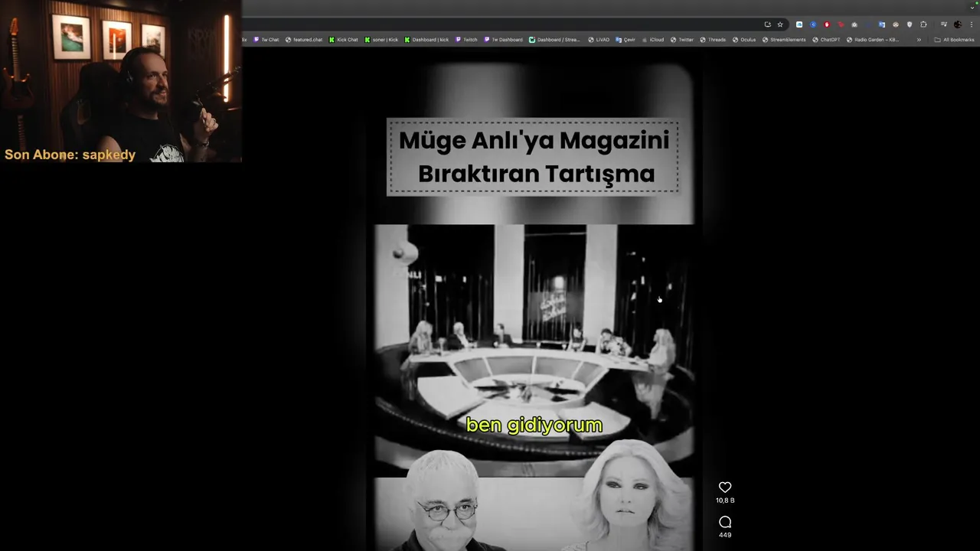Open the iCloud bookmark
This screenshot has height=551, width=980.
(x=653, y=40)
